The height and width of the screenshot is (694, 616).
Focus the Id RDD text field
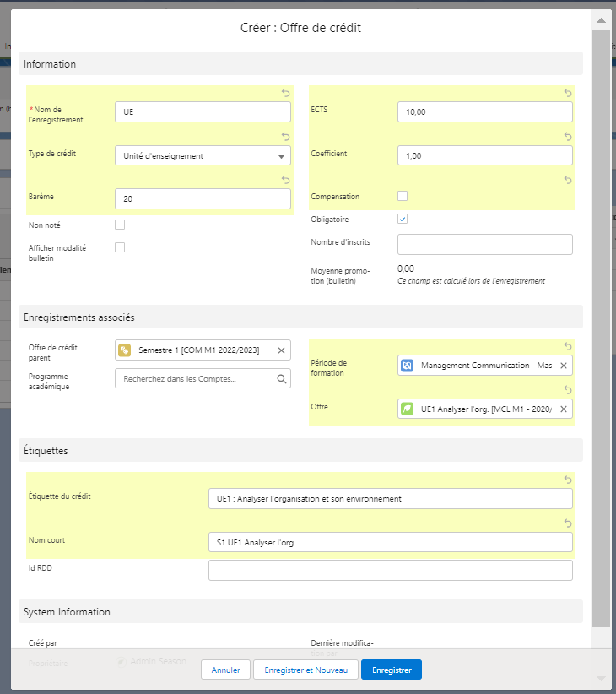click(x=390, y=571)
